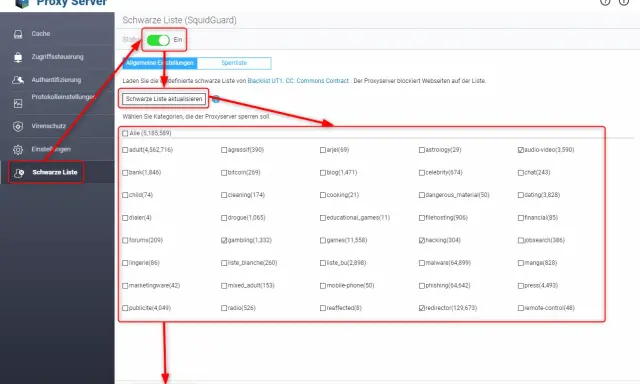
Task: Check the games category checkbox
Action: click(x=323, y=240)
